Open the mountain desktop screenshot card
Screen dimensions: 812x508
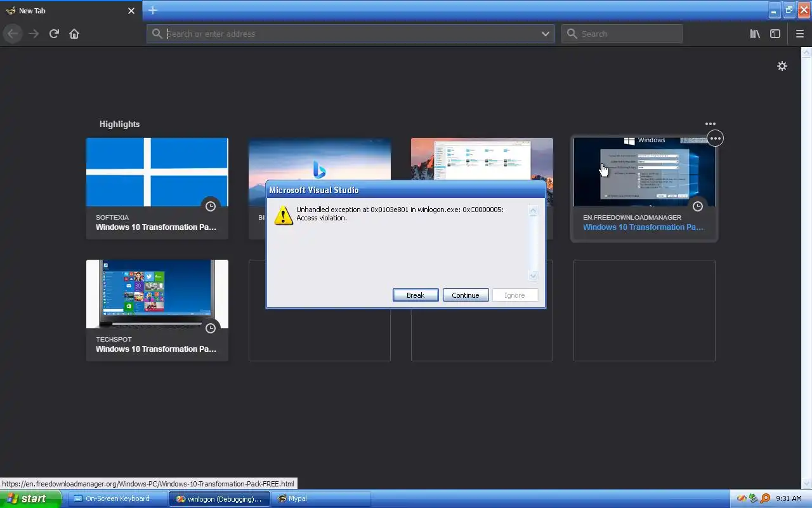[482, 159]
